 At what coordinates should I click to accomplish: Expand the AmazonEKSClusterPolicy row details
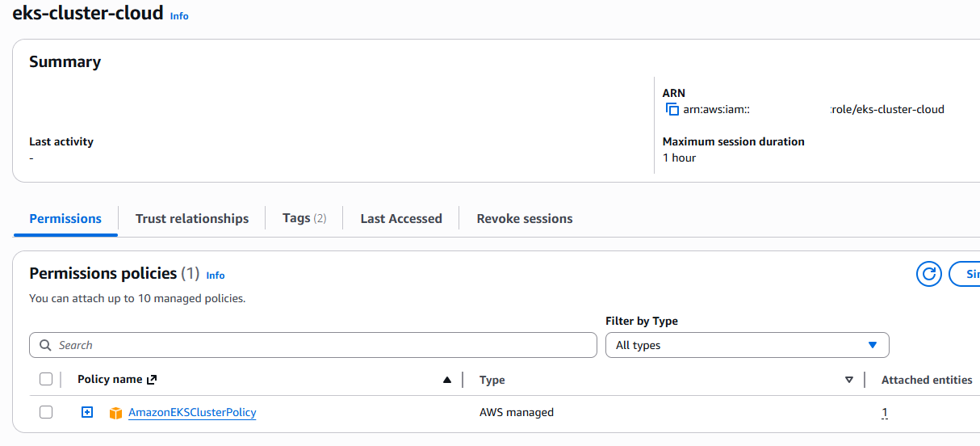point(87,412)
